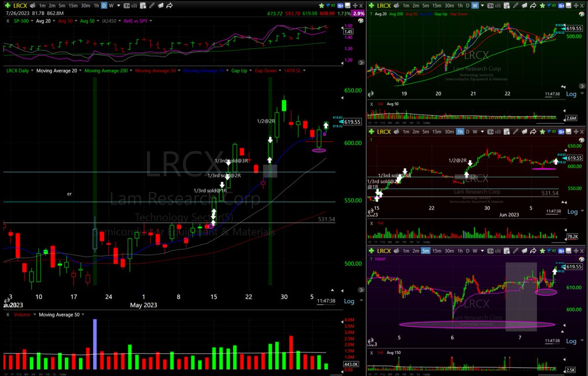Screen dimensions: 588x376
Task: Click the save disk icon on the daily chart
Action: pos(347,6)
